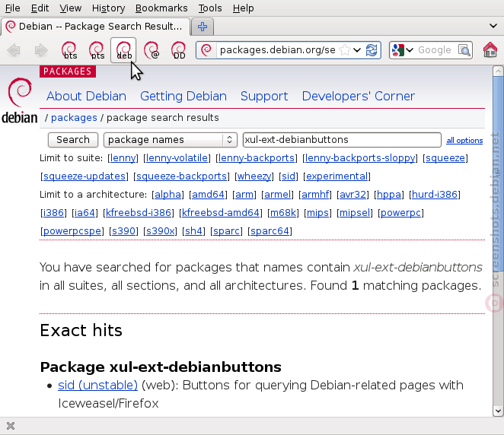This screenshot has width=504, height=435.
Task: Go back with the browser back arrow
Action: (x=14, y=50)
